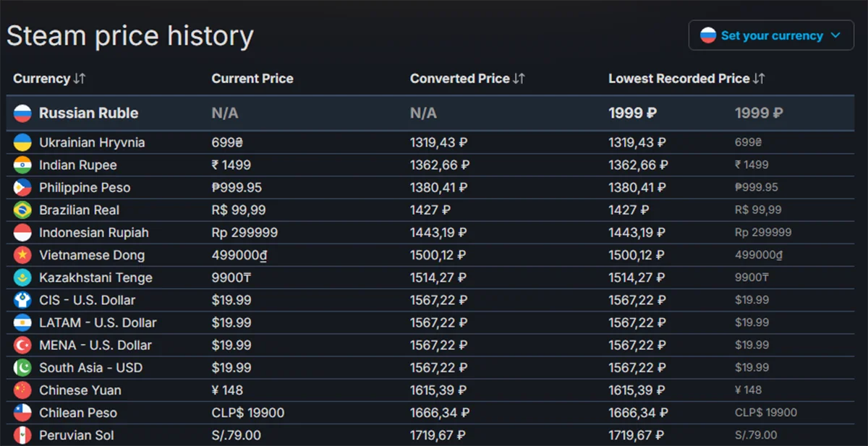Open the Set your currency dropdown
Viewport: 868px width, 446px height.
coord(771,35)
